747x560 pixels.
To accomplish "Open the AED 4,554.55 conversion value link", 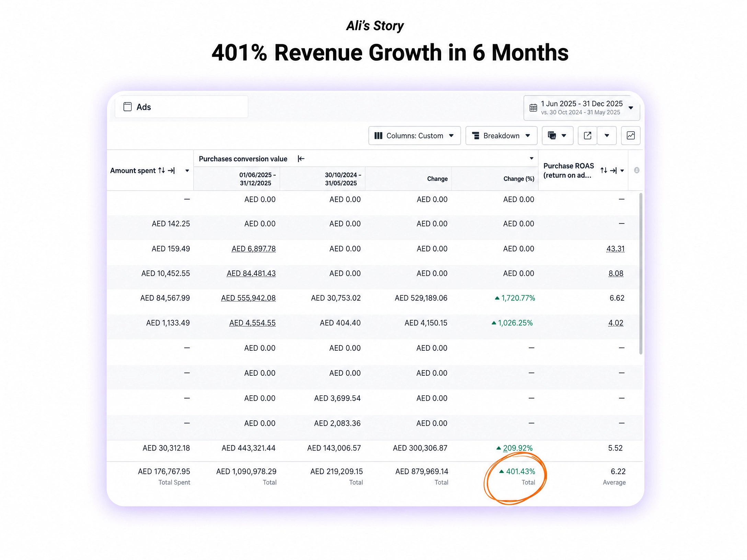I will [252, 323].
